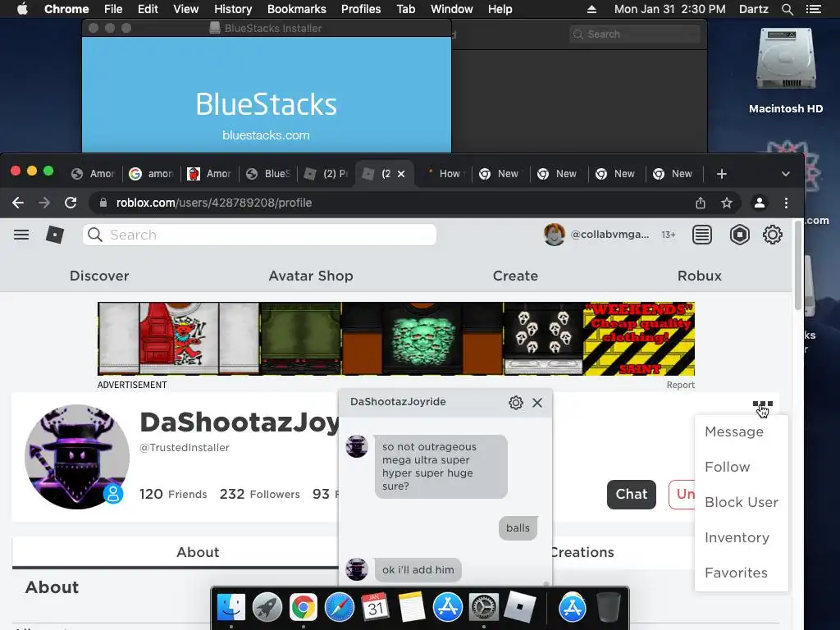Open a new Chrome tab
Viewport: 840px width, 630px height.
click(x=722, y=174)
